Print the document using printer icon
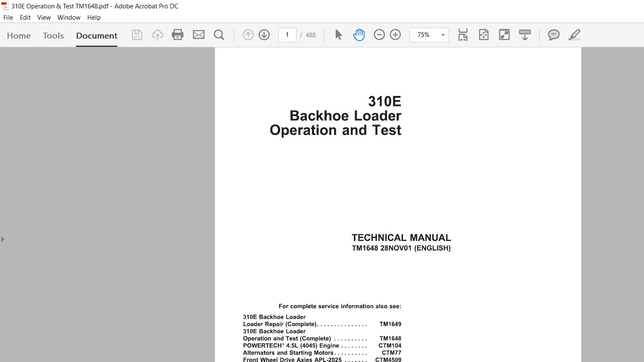Screen dimensions: 644x362 click(178, 35)
